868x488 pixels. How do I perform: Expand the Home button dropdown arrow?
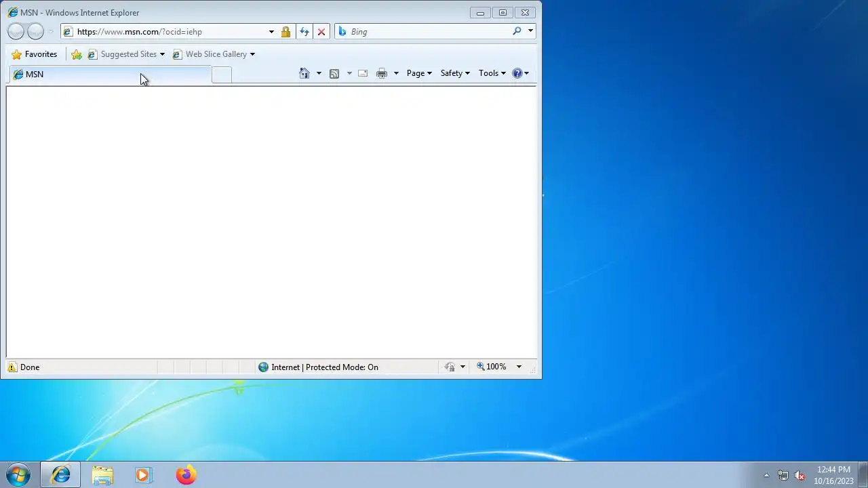coord(319,73)
